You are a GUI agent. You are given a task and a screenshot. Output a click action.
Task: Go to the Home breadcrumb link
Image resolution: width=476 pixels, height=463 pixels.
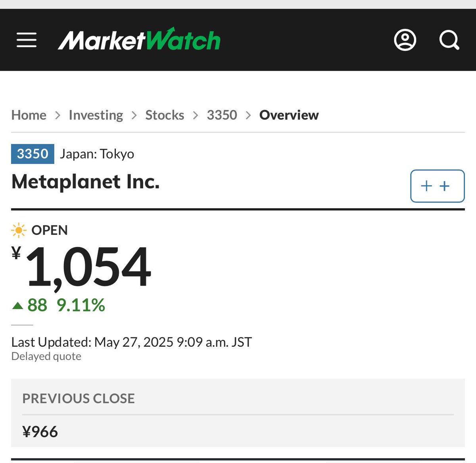[x=29, y=115]
